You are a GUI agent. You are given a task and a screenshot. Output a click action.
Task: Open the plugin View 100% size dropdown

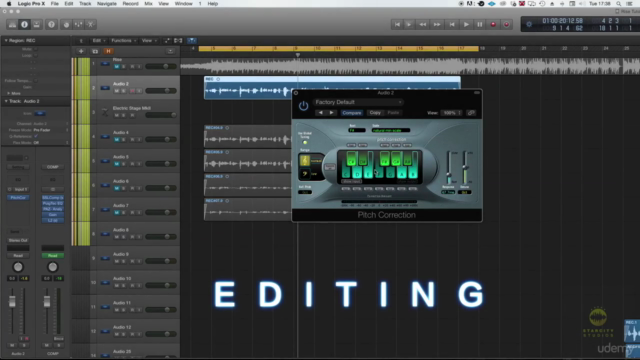[x=451, y=113]
